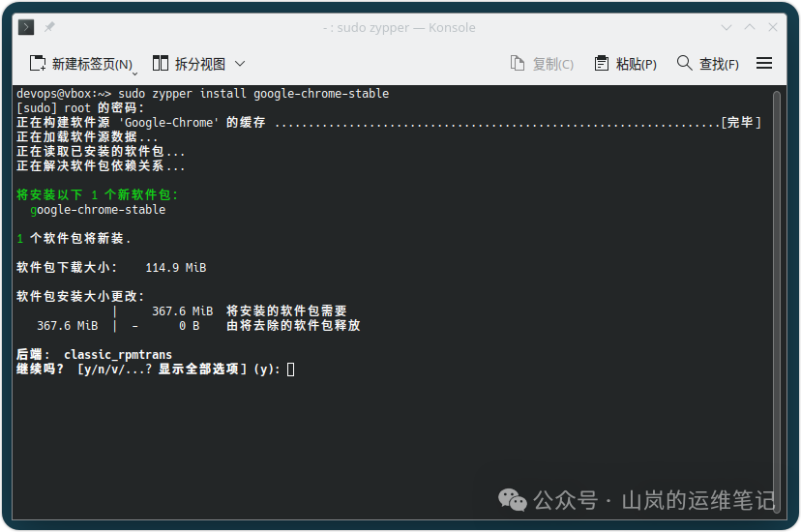
Task: Open a new tab with 新建标签页(N)
Action: [x=81, y=64]
